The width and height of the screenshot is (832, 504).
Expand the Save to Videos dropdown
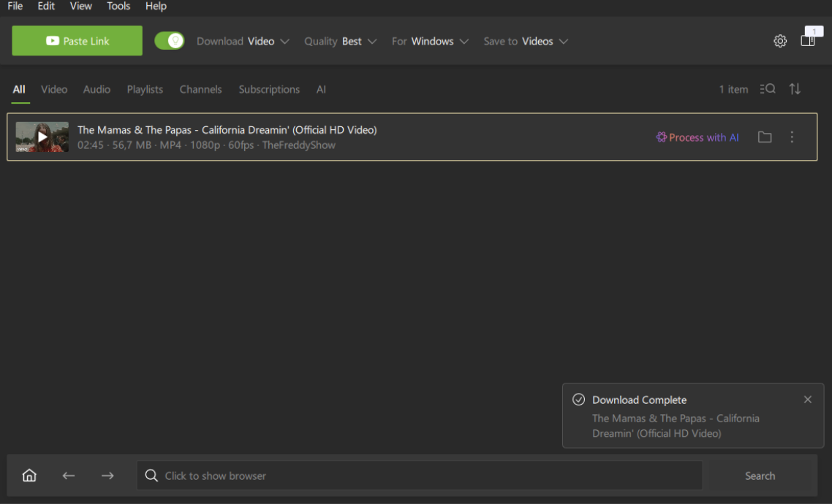[x=526, y=42]
